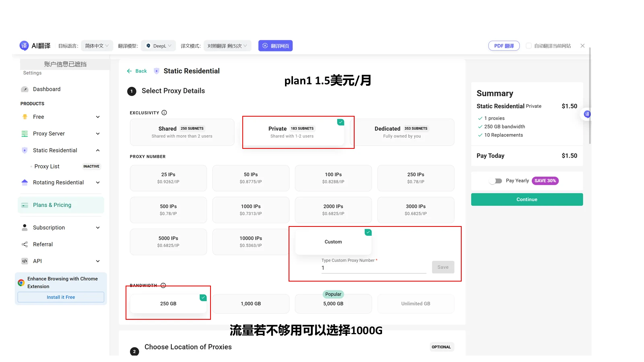The image size is (644, 362).
Task: Select 5,000 GB bandwidth option
Action: click(333, 304)
